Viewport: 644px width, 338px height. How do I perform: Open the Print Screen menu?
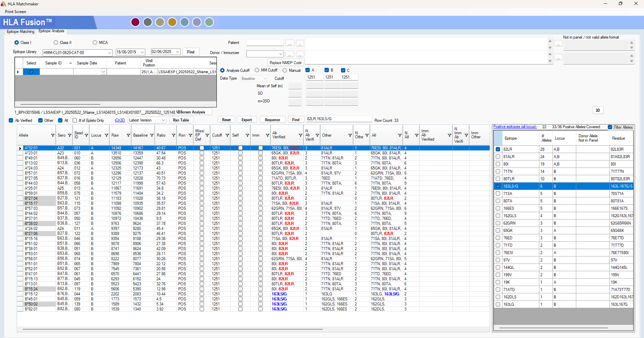(15, 12)
